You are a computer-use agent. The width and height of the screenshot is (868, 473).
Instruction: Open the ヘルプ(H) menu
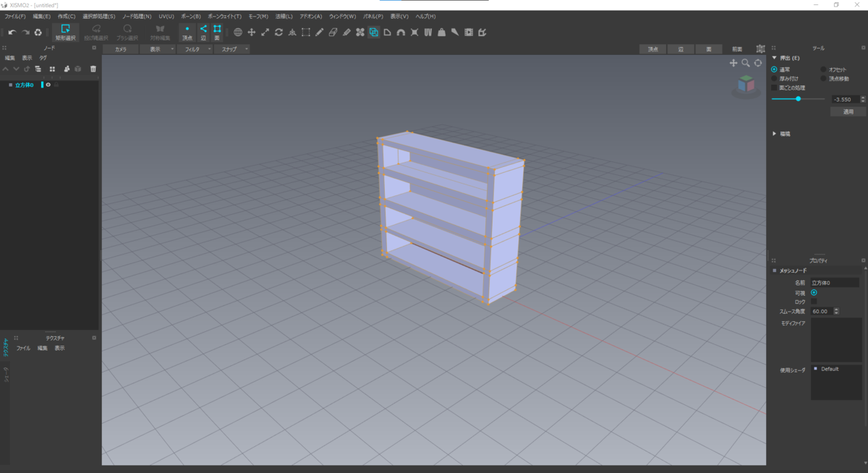point(425,16)
